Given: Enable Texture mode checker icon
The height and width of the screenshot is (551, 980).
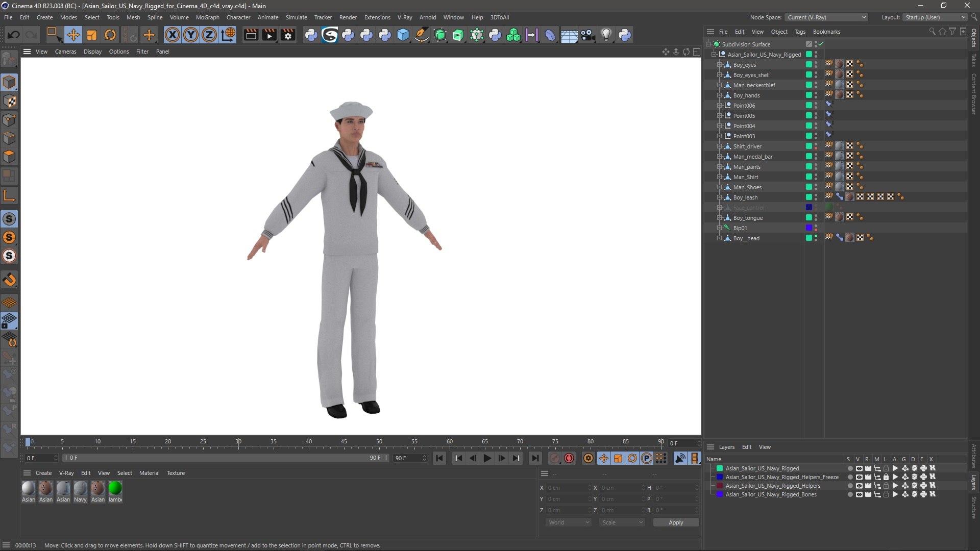Looking at the screenshot, I should [x=9, y=101].
